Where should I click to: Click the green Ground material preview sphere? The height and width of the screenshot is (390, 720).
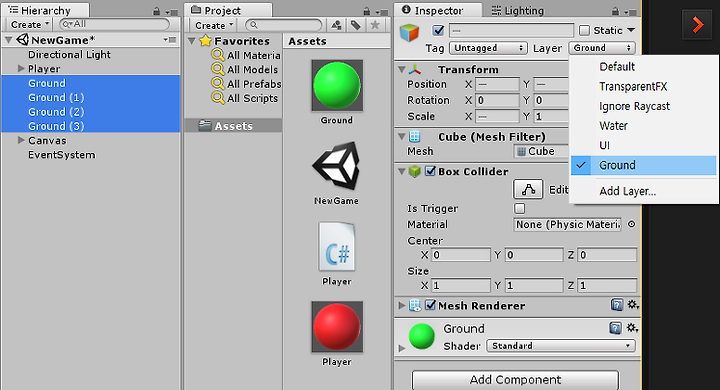click(421, 336)
